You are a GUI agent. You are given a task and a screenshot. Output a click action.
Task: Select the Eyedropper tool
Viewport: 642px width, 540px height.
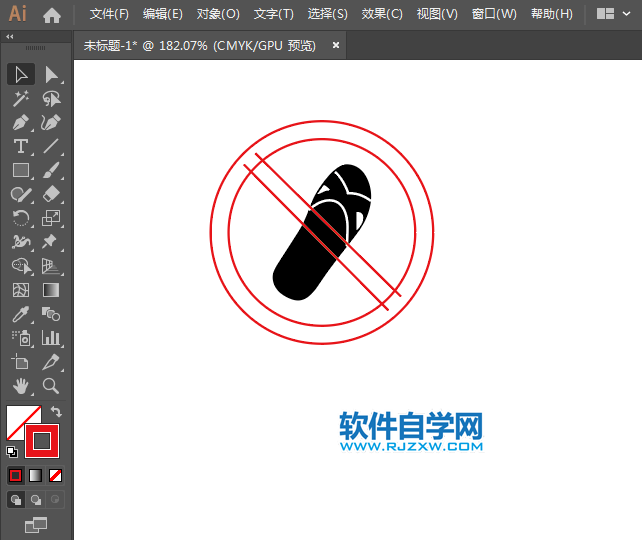[x=21, y=314]
